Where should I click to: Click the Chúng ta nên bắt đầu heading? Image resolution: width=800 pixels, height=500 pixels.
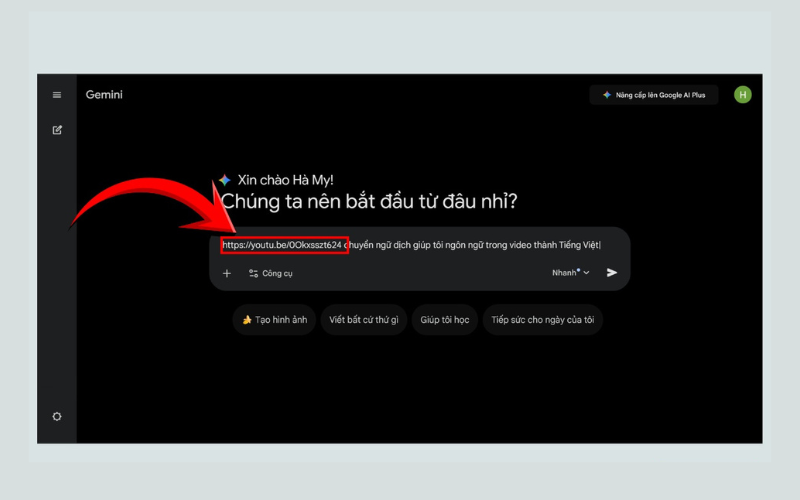pyautogui.click(x=369, y=201)
